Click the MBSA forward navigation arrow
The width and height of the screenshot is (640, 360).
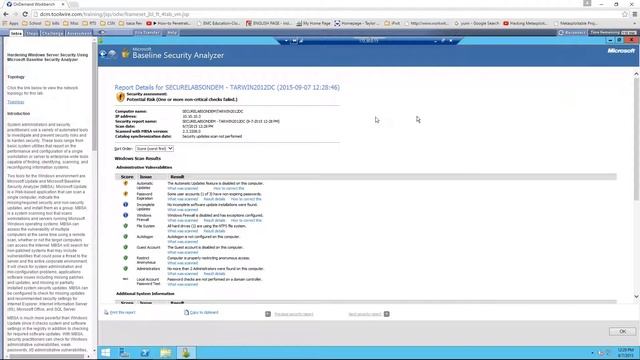point(112,54)
